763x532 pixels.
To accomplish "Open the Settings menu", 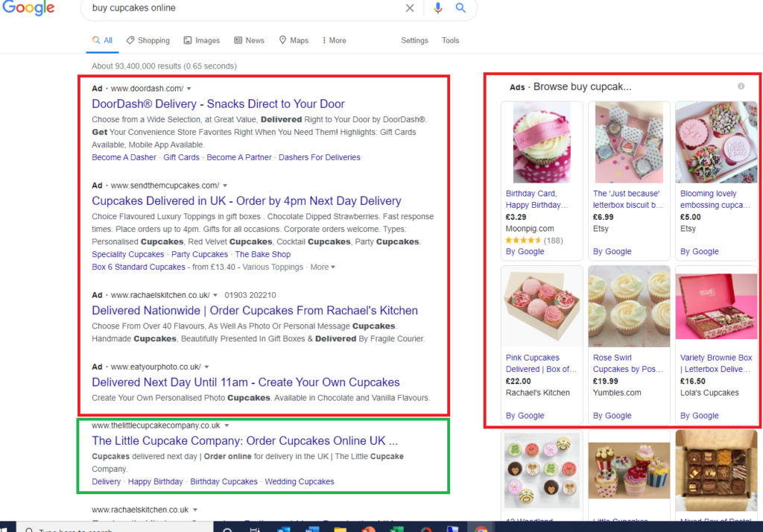I will (414, 40).
